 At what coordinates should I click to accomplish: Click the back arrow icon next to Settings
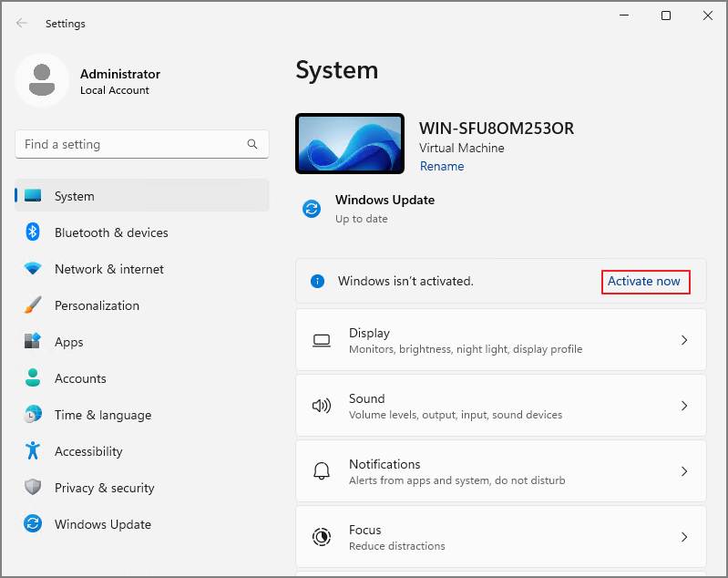(x=21, y=23)
